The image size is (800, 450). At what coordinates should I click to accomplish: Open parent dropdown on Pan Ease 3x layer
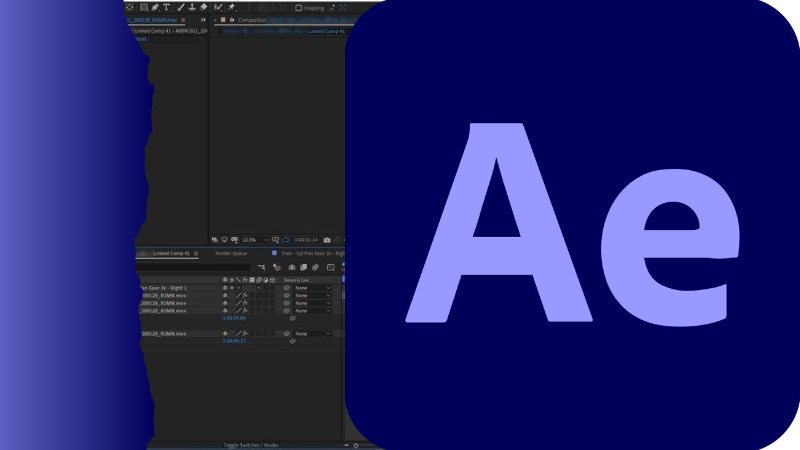tap(313, 288)
